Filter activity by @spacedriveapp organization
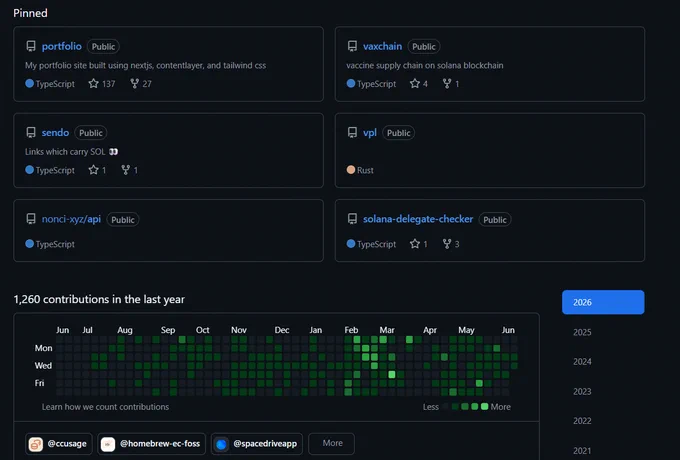The width and height of the screenshot is (680, 460). point(257,444)
